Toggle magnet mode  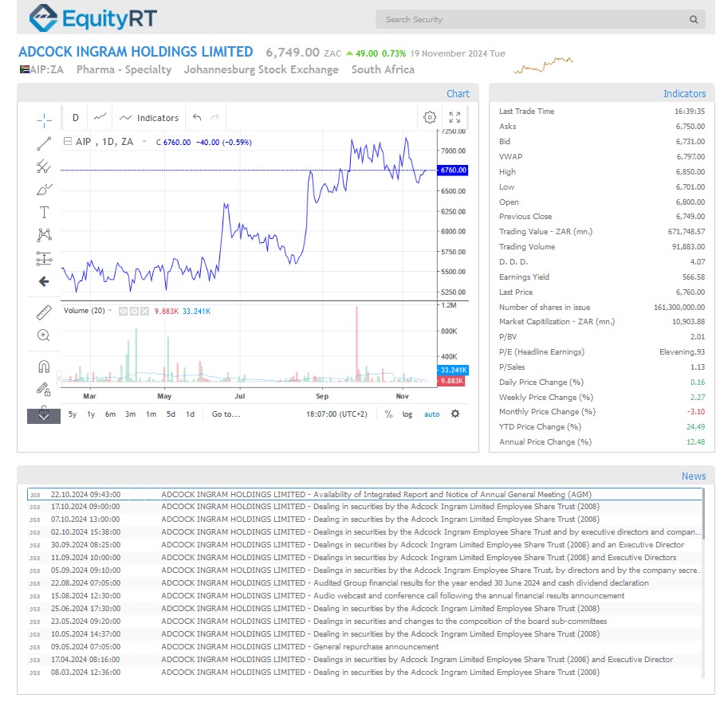pyautogui.click(x=44, y=367)
